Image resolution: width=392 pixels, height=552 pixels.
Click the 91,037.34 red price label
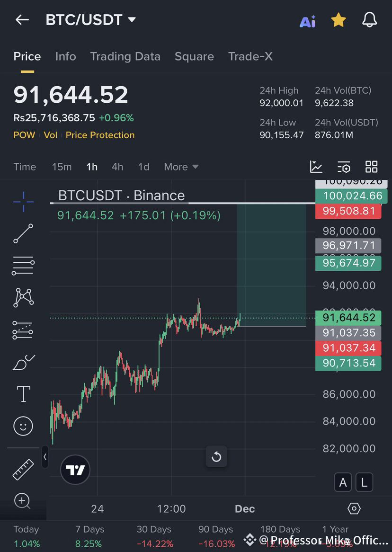(348, 348)
